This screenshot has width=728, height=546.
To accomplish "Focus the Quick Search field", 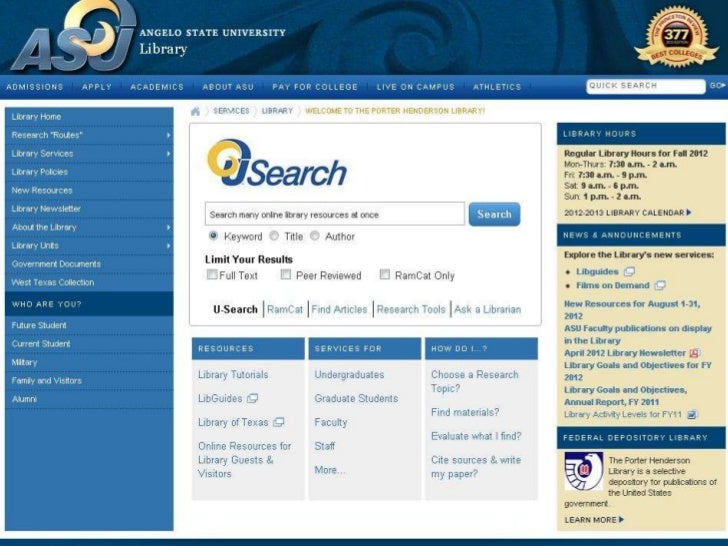I will [646, 86].
